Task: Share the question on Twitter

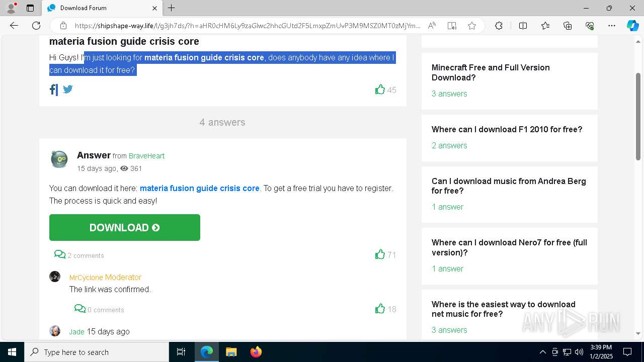Action: (x=68, y=89)
